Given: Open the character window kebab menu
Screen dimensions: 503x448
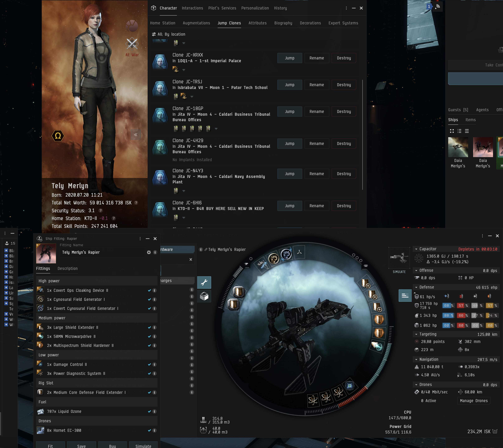Looking at the screenshot, I should pyautogui.click(x=346, y=8).
